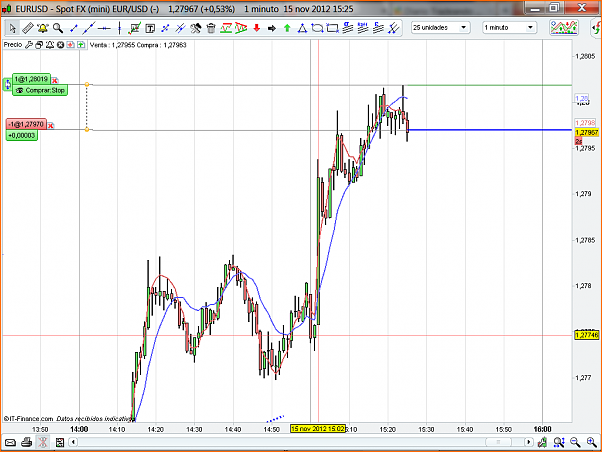602x452 pixels.
Task: Insert a green up arrow marker
Action: point(287,28)
